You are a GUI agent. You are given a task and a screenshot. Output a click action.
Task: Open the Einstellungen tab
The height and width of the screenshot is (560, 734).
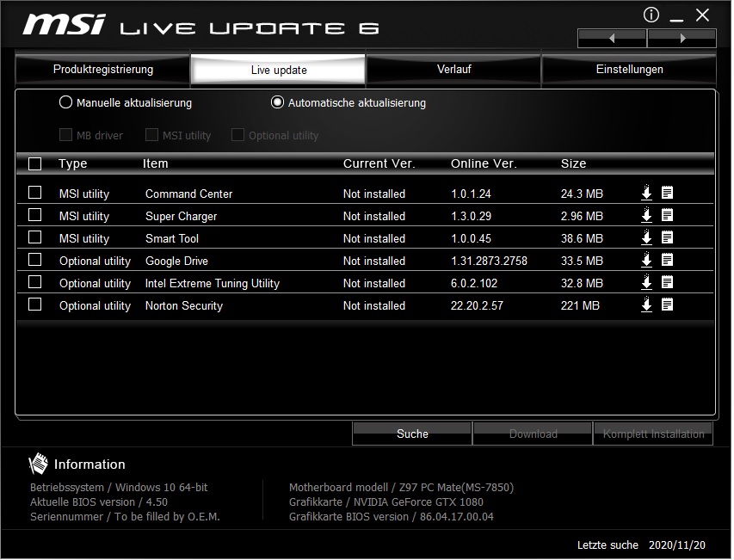pos(630,70)
